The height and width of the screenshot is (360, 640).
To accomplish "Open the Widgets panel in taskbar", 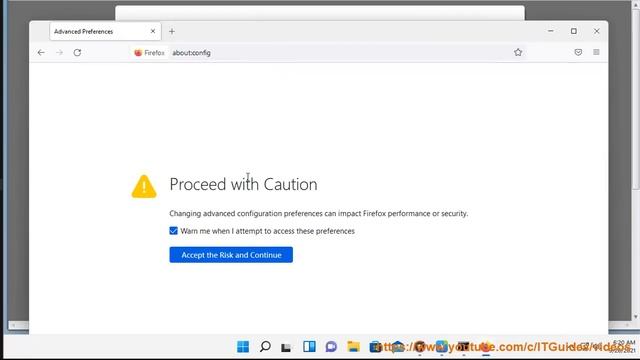I will (309, 347).
